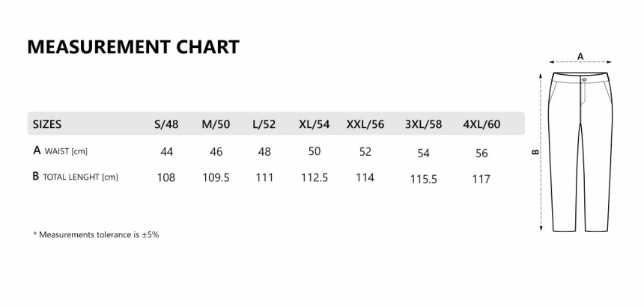
Task: Click the B length arrow beside trousers
Action: click(541, 152)
